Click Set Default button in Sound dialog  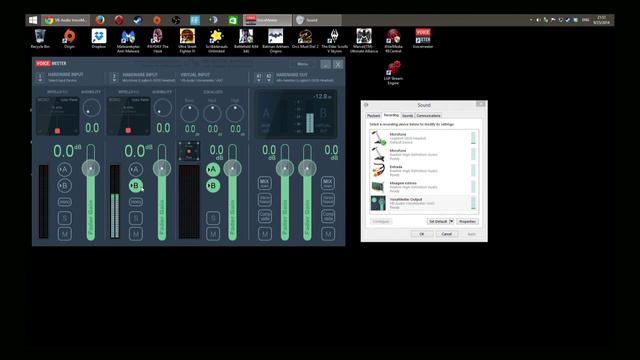[x=438, y=221]
